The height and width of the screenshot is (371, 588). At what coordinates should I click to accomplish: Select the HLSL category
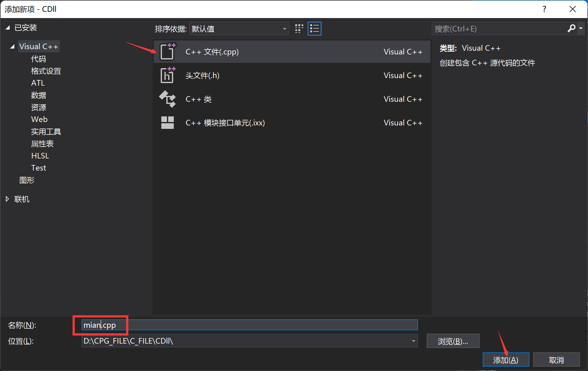pos(40,156)
